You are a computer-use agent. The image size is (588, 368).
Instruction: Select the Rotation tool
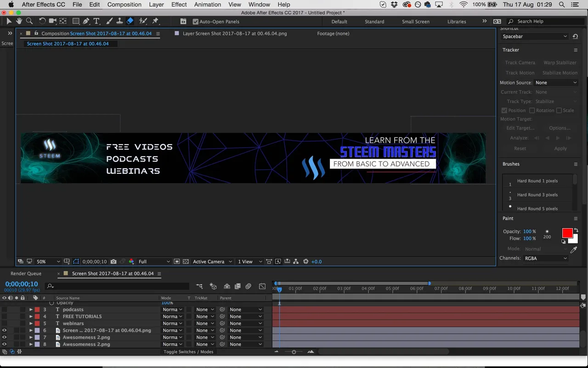(42, 21)
